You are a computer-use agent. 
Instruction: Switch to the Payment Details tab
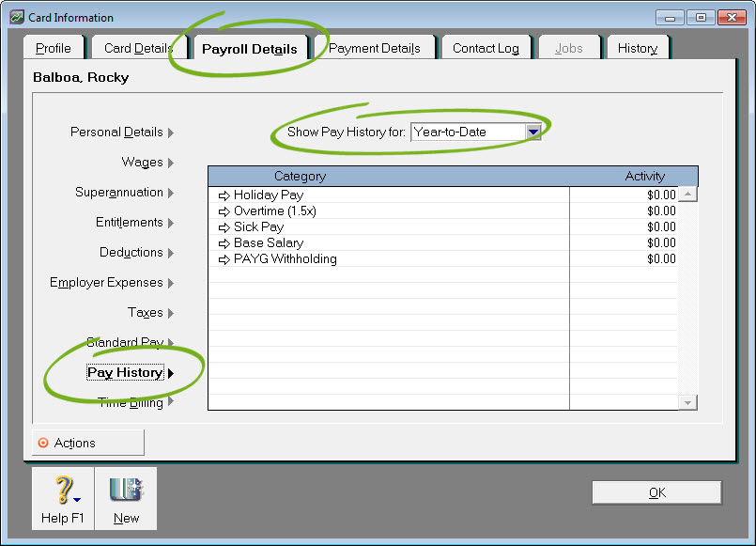tap(374, 49)
